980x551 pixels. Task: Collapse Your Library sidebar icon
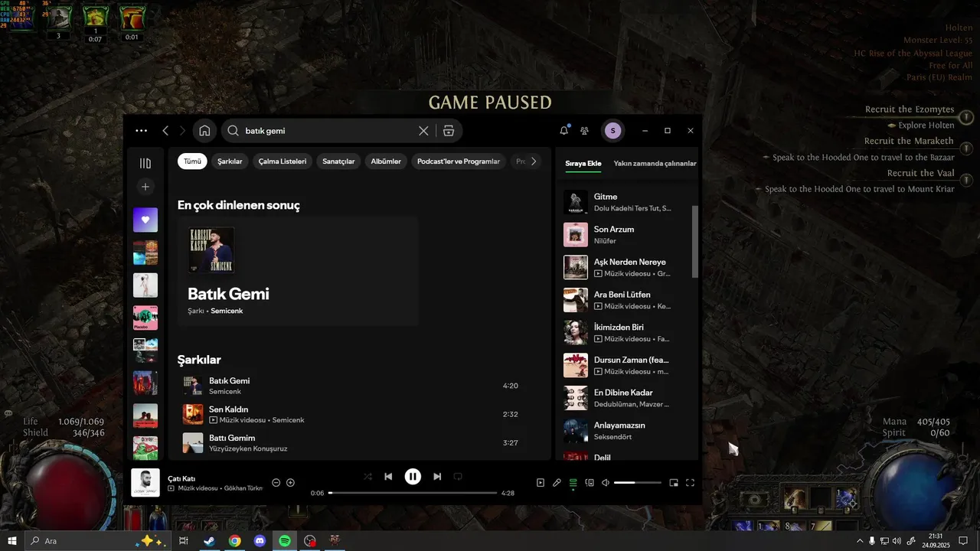145,163
